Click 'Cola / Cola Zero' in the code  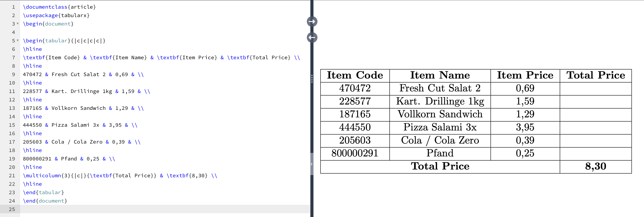(77, 142)
